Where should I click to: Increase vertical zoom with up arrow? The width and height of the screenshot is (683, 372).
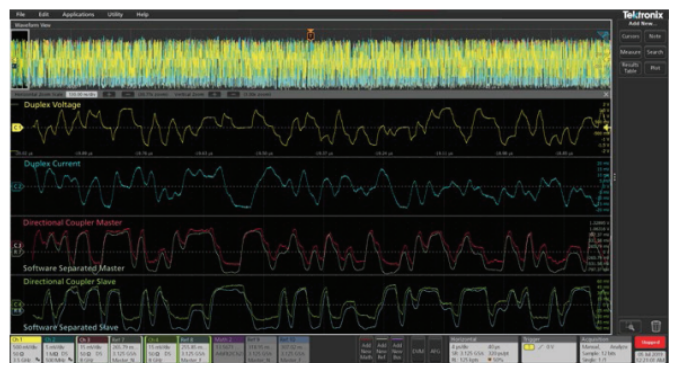pos(214,94)
